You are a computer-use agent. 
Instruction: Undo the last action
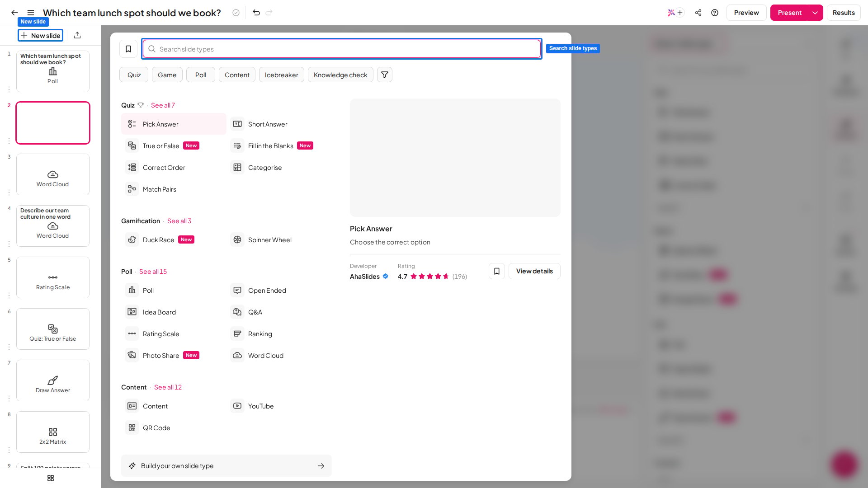coord(256,13)
